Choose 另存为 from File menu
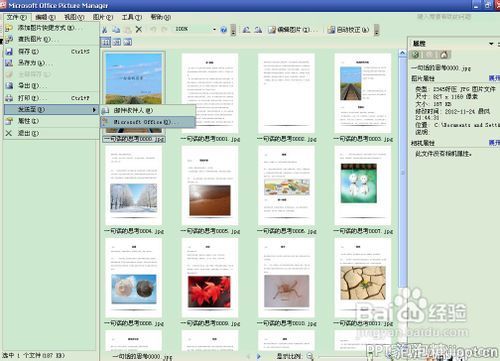 point(51,63)
